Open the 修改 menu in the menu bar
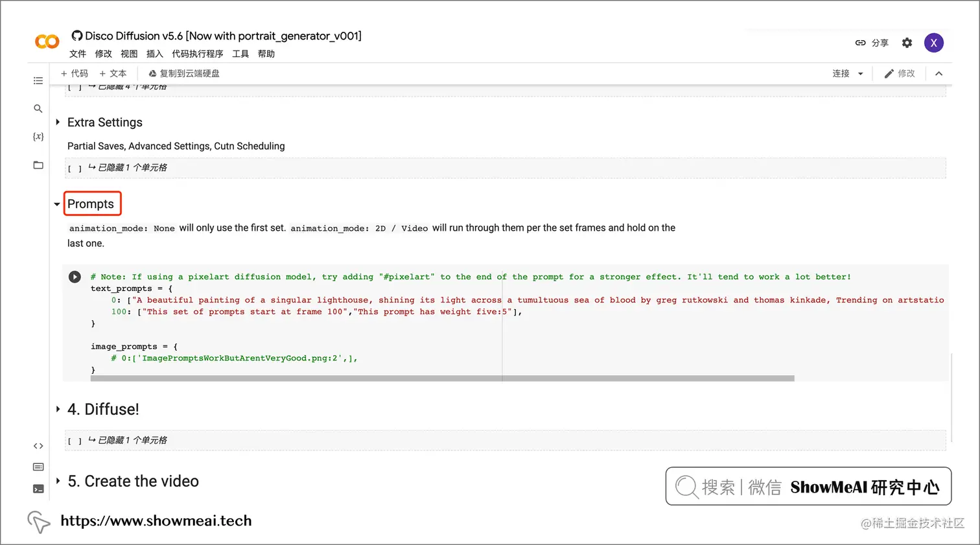 103,54
